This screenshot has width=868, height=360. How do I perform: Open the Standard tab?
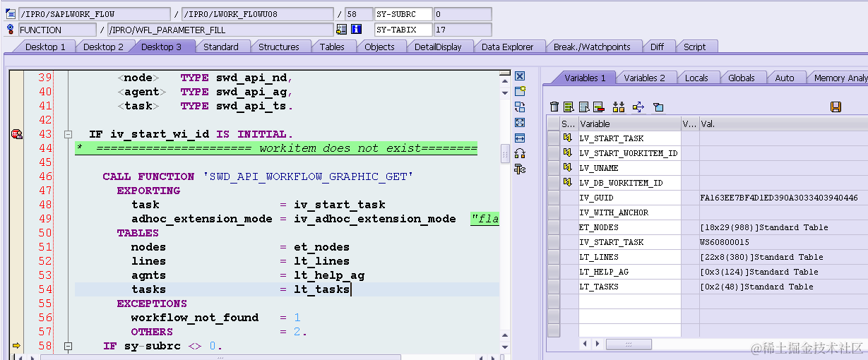[220, 47]
